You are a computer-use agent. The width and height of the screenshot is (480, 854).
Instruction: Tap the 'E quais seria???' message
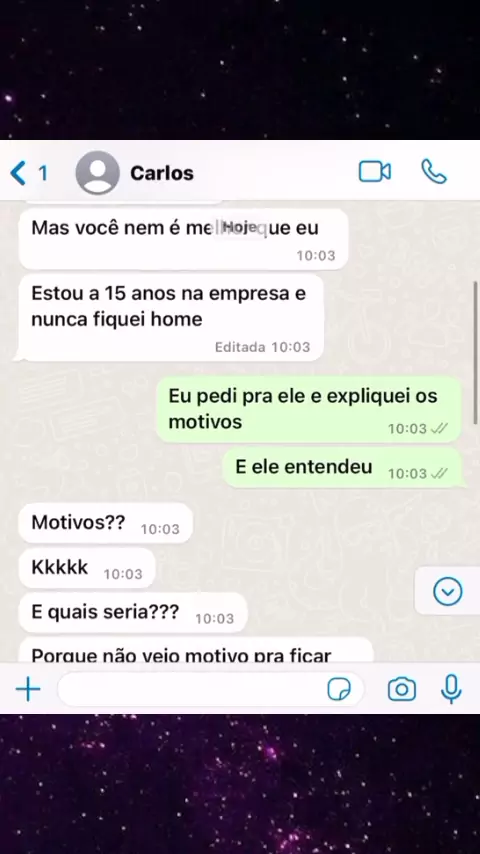(133, 613)
